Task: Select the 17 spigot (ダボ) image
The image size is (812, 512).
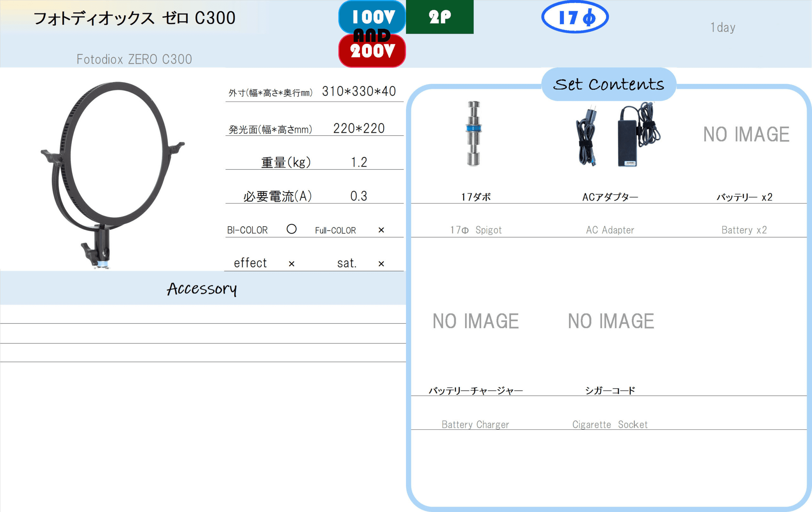Action: coord(474,134)
